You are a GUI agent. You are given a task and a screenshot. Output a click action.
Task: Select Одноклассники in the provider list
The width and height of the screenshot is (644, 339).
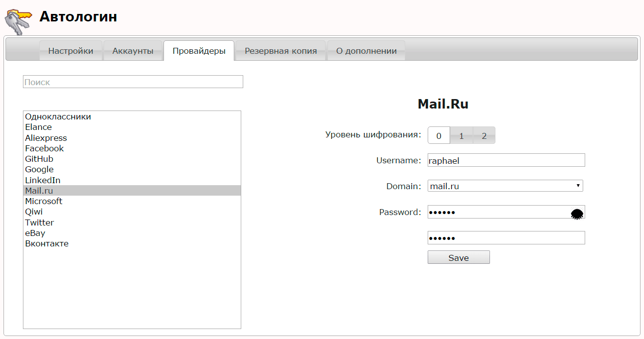132,117
